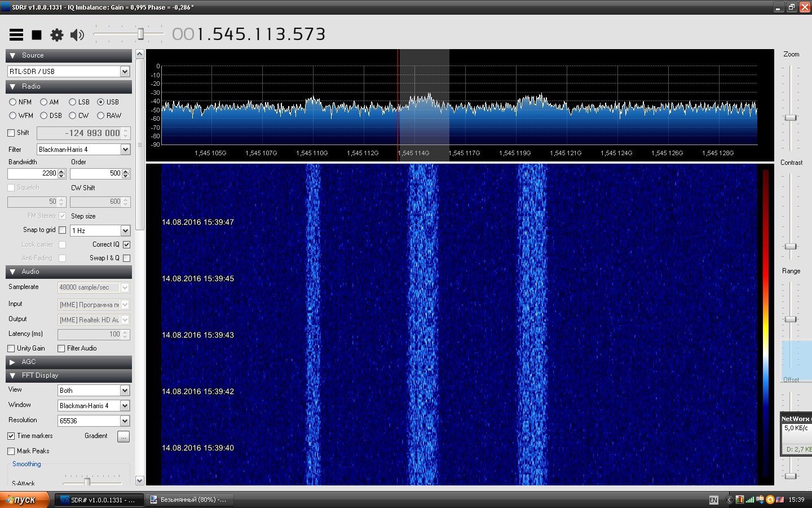The image size is (812, 508).
Task: Toggle the Snap to grid checkbox
Action: tap(62, 230)
